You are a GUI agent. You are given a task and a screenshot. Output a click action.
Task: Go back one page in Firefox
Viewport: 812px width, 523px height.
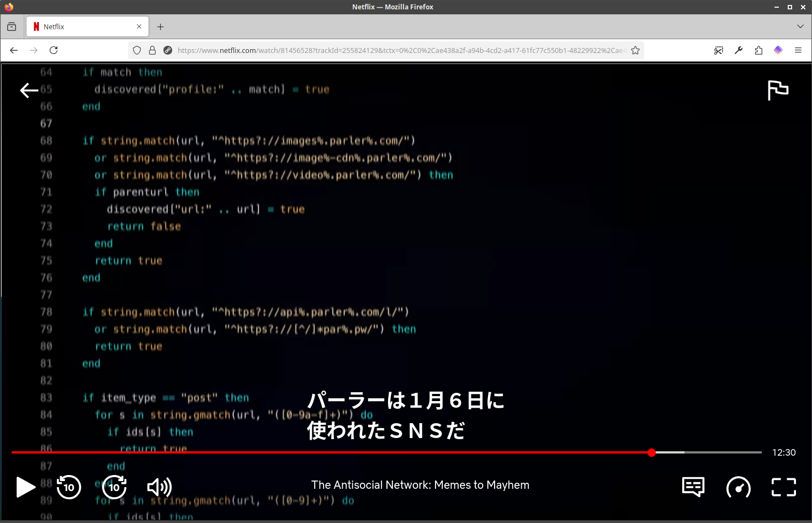click(x=14, y=50)
